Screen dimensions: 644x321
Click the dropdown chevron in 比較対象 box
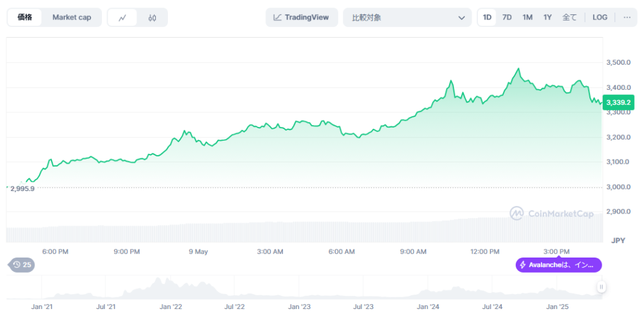461,18
